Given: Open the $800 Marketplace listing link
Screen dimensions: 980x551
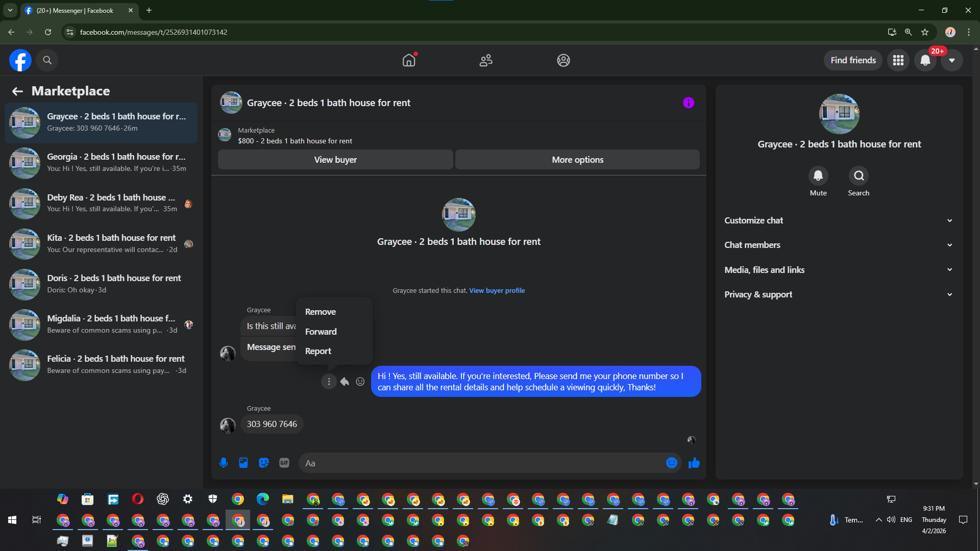Looking at the screenshot, I should click(x=295, y=141).
